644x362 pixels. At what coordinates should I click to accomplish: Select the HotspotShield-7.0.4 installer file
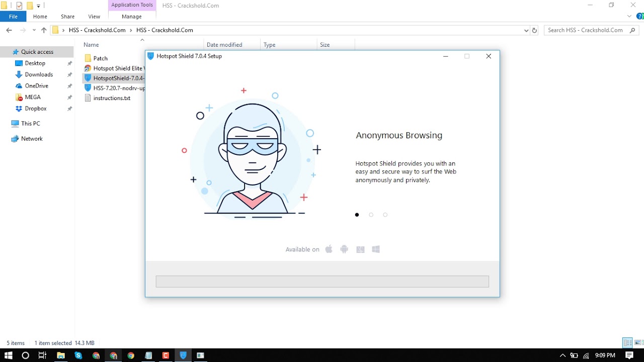pos(115,78)
